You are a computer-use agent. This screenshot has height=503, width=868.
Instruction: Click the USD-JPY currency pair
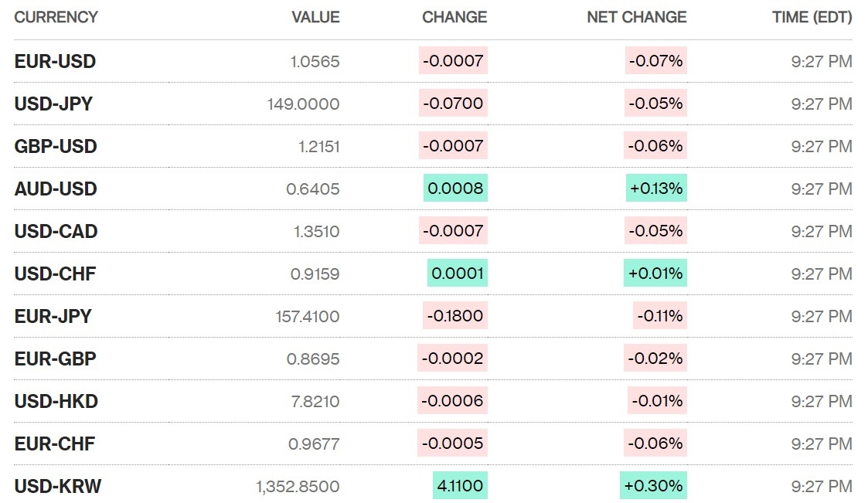[x=53, y=104]
